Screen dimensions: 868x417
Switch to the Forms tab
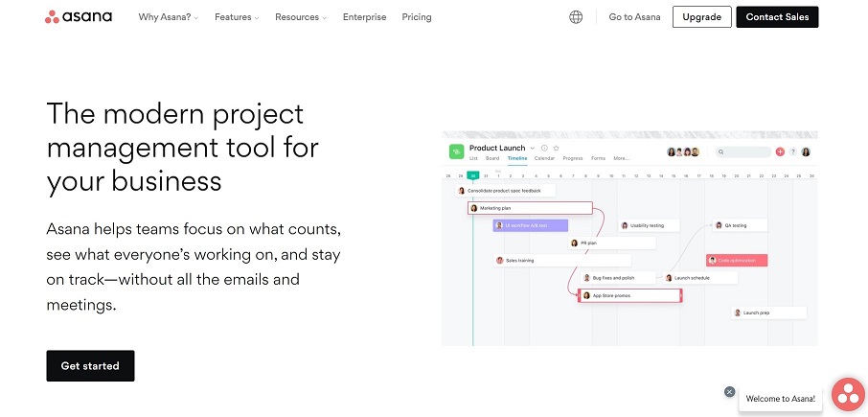[x=598, y=158]
